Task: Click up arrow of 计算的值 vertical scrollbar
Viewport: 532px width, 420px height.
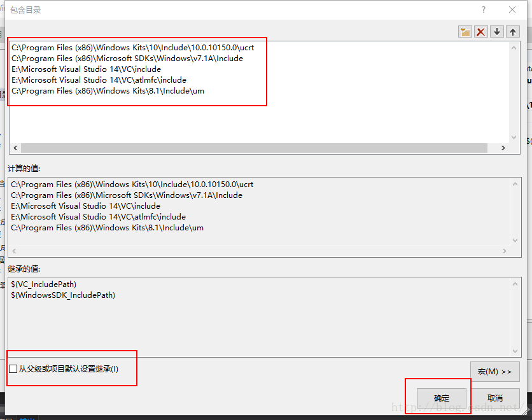Action: point(515,184)
